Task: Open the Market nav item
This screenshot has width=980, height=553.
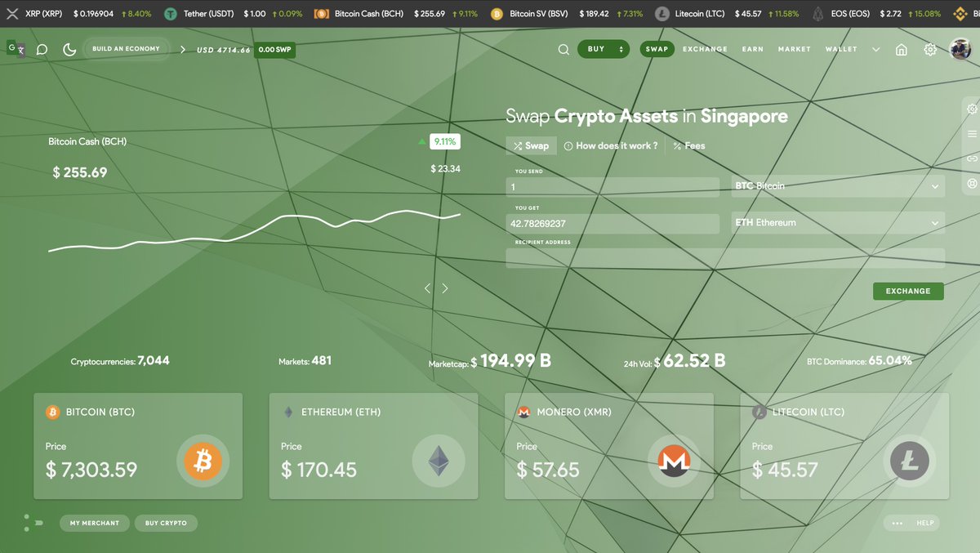Action: click(x=795, y=49)
